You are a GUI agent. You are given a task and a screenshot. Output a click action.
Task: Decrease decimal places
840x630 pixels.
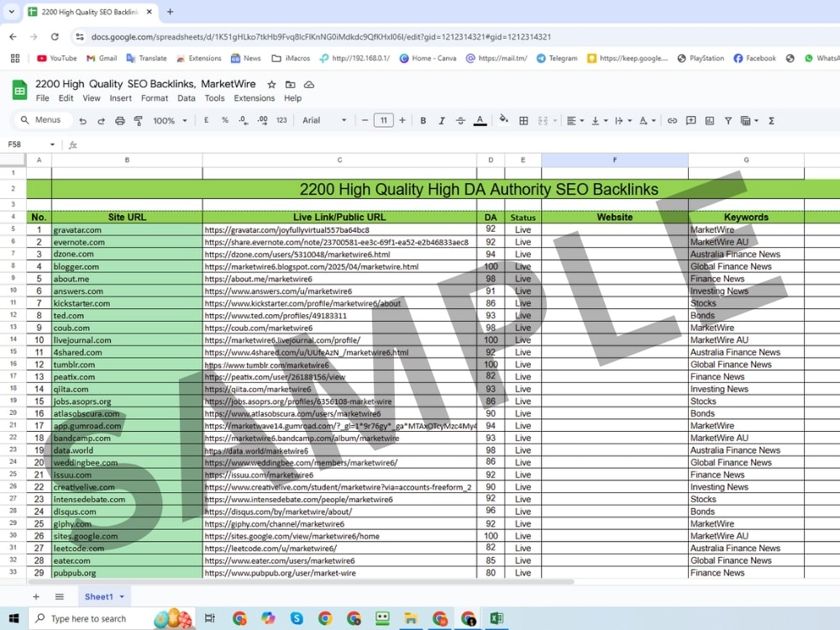(244, 120)
